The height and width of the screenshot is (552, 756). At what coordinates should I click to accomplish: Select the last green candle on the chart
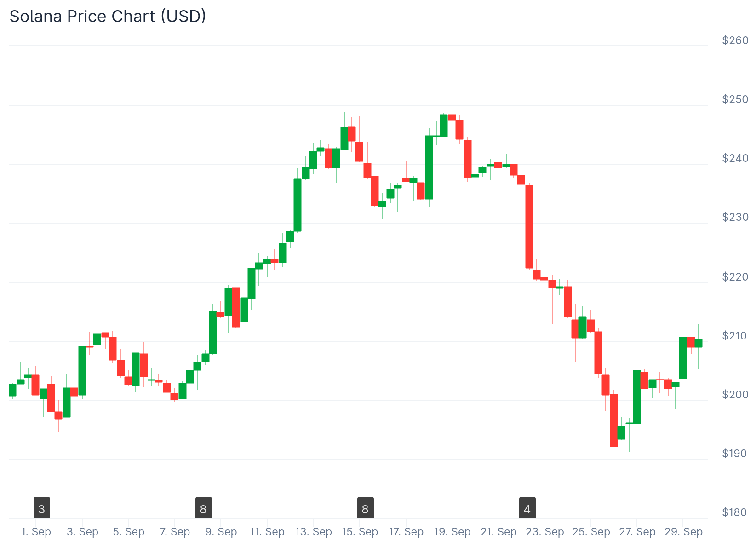(699, 343)
